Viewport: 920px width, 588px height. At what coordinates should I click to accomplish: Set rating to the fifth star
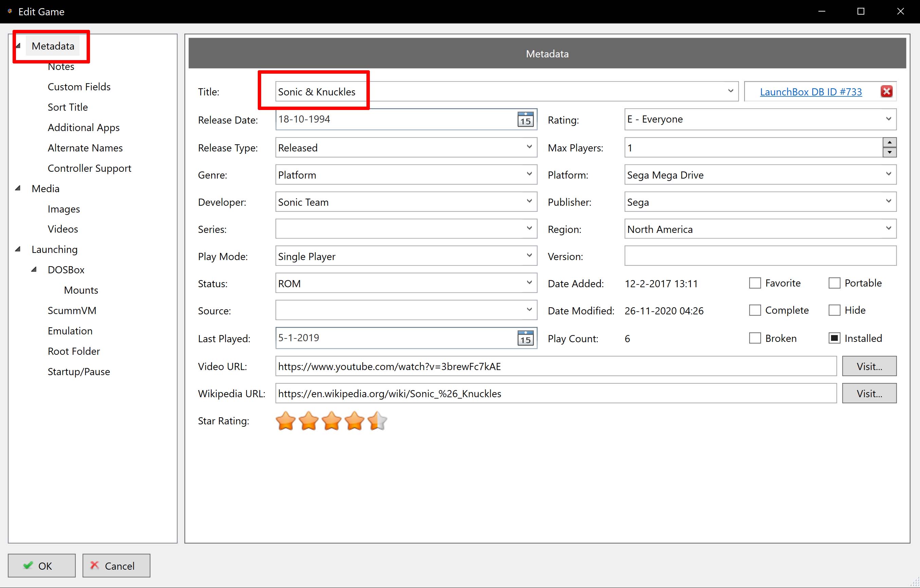pos(377,421)
